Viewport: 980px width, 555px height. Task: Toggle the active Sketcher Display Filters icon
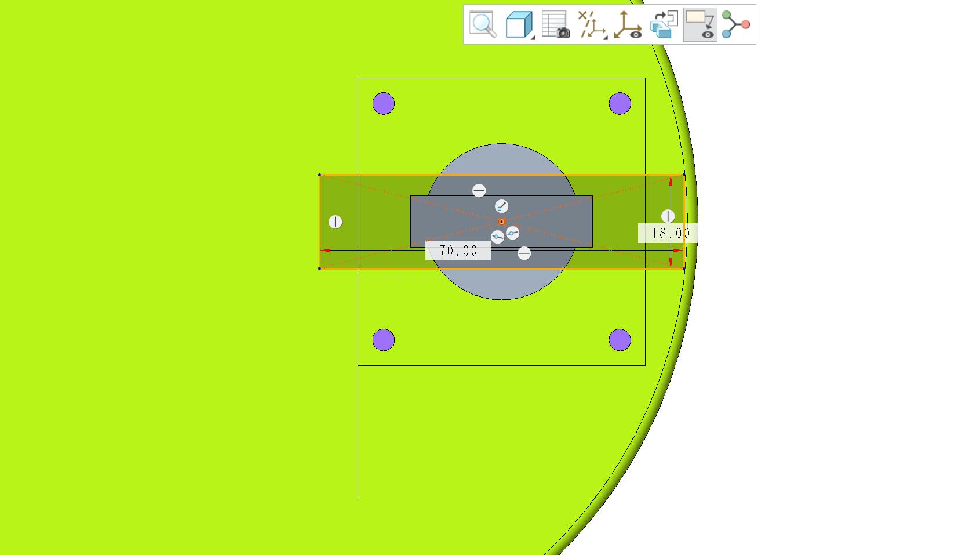click(700, 24)
